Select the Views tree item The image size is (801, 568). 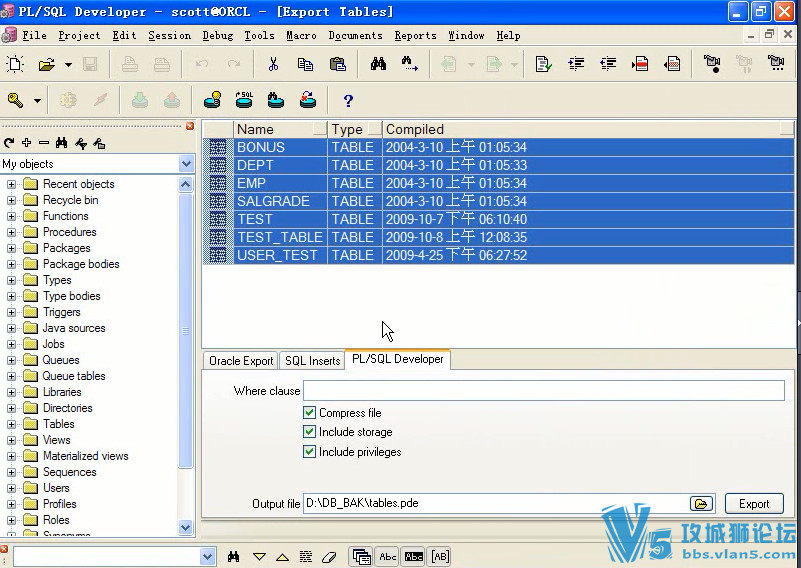[57, 440]
